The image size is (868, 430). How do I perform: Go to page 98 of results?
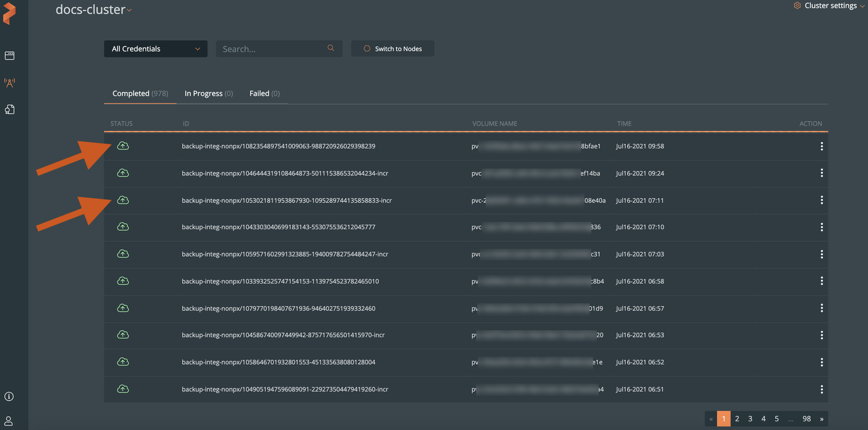point(806,419)
